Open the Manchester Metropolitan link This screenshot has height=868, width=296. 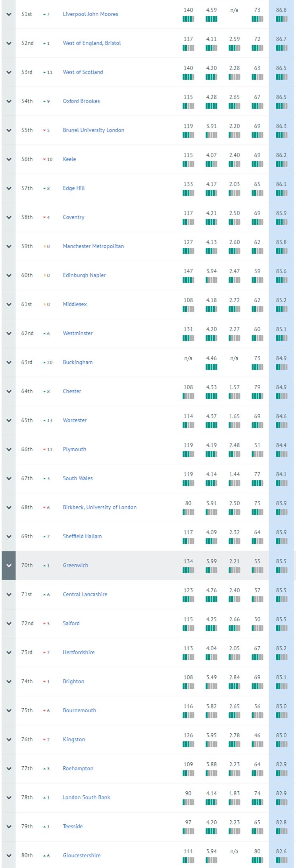pyautogui.click(x=93, y=246)
